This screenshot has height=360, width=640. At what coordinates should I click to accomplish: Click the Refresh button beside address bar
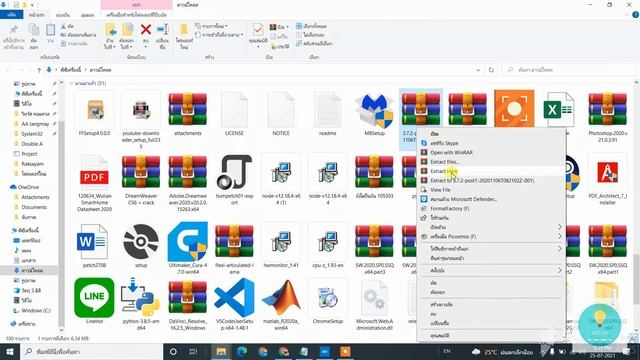[491, 70]
